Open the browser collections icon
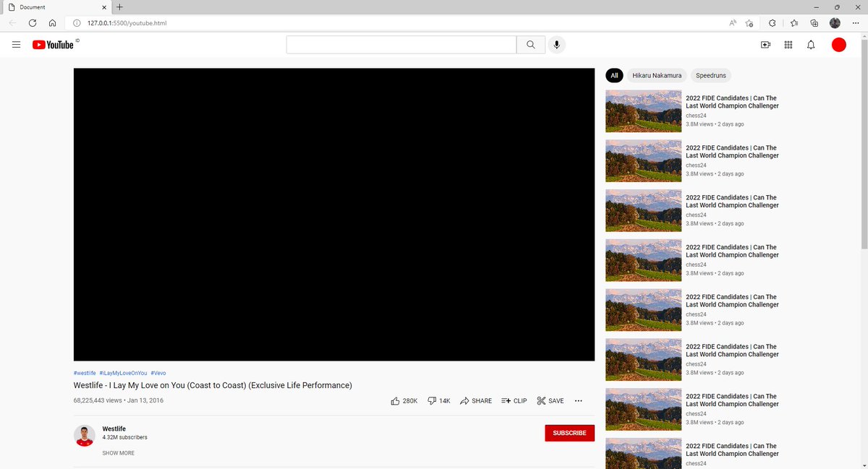This screenshot has width=868, height=469. coord(814,23)
